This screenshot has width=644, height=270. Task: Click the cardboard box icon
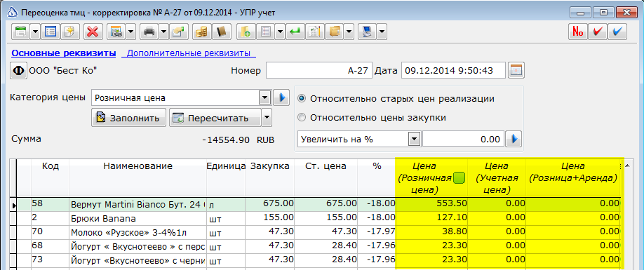pyautogui.click(x=335, y=32)
